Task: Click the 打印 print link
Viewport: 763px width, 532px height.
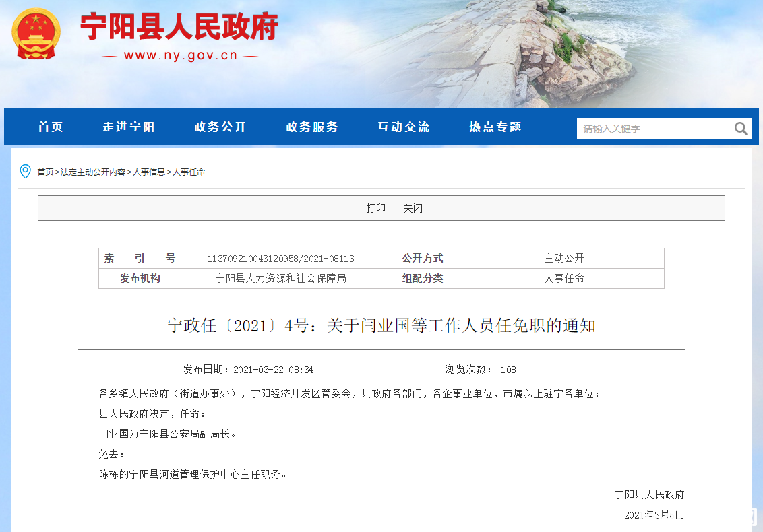Action: coord(375,208)
